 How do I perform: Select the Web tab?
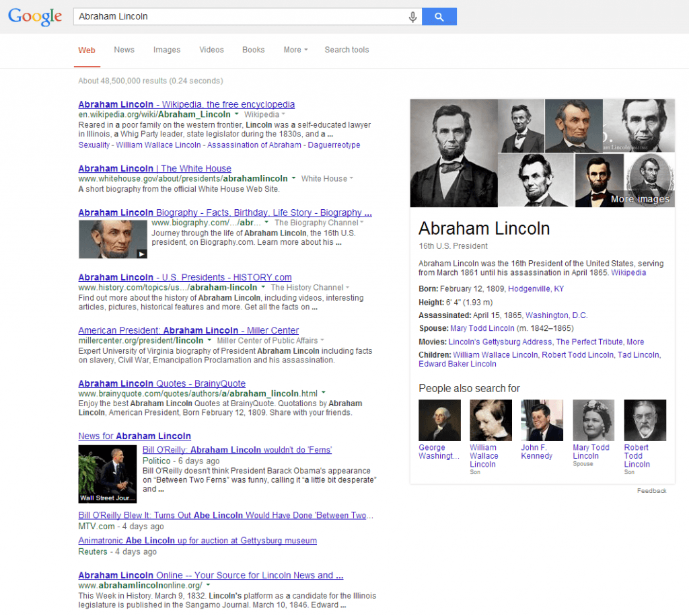tap(87, 50)
